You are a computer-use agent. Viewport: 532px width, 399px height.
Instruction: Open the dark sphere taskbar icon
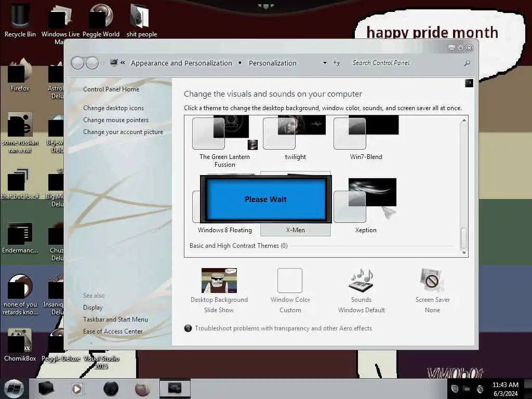tap(111, 389)
